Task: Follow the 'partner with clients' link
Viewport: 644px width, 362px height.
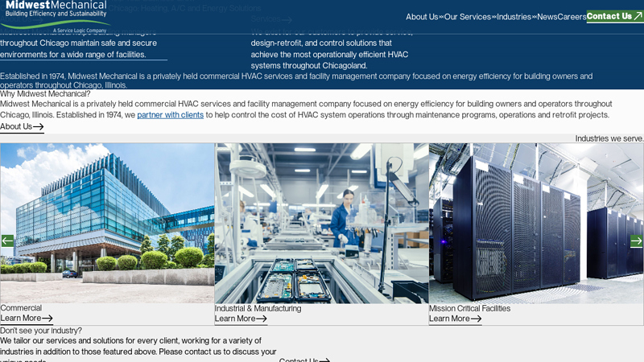Action: [170, 115]
